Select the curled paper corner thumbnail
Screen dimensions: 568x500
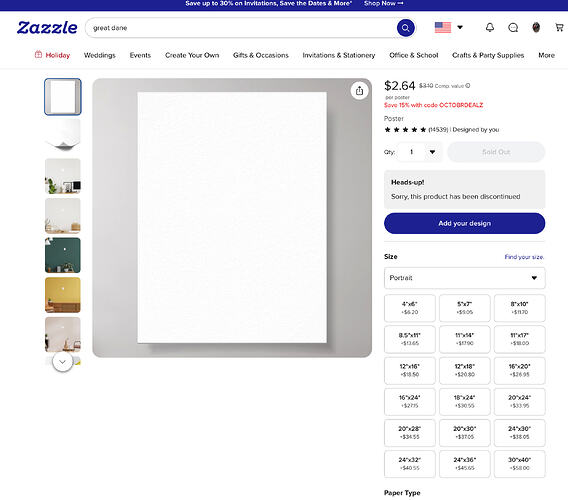click(x=63, y=136)
